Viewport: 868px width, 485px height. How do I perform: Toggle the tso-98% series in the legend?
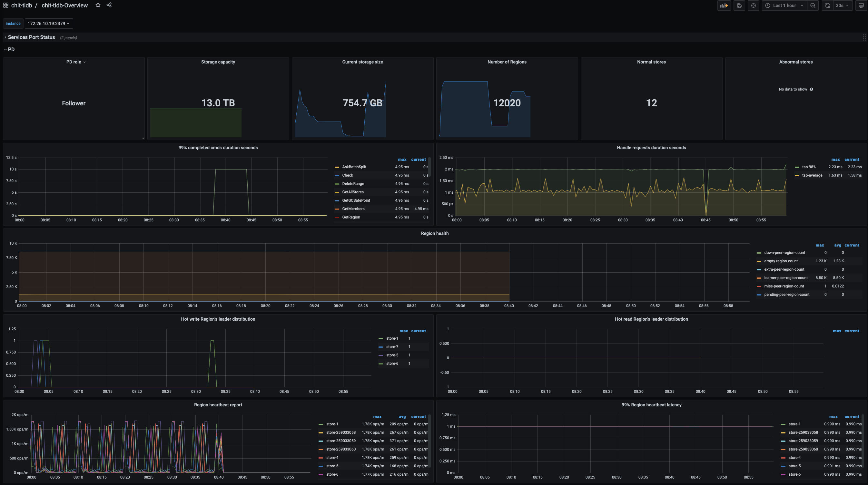pyautogui.click(x=809, y=167)
